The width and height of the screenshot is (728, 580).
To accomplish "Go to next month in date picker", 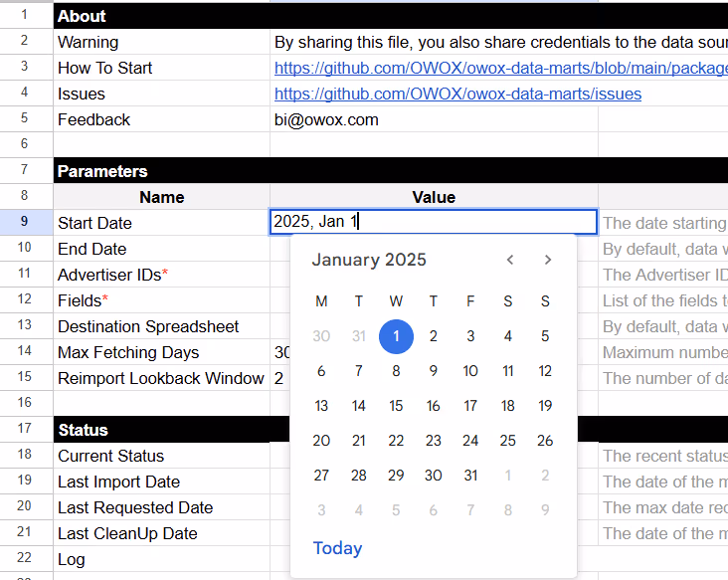I will [x=548, y=260].
